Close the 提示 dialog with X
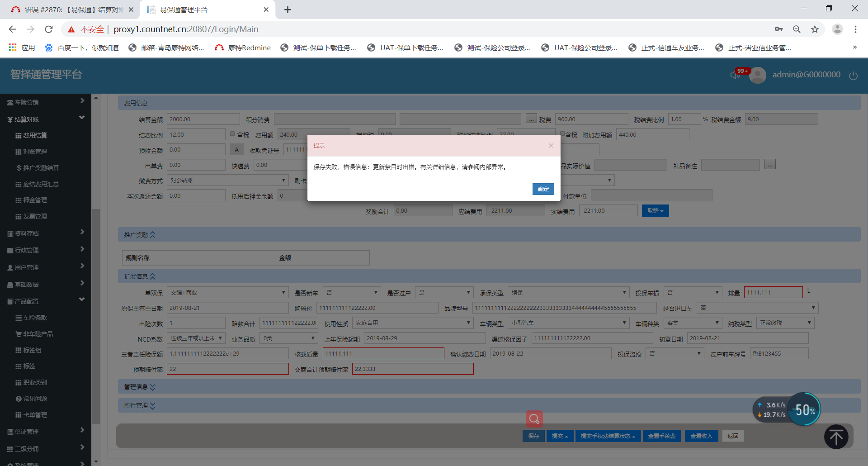The image size is (868, 466). pos(551,146)
